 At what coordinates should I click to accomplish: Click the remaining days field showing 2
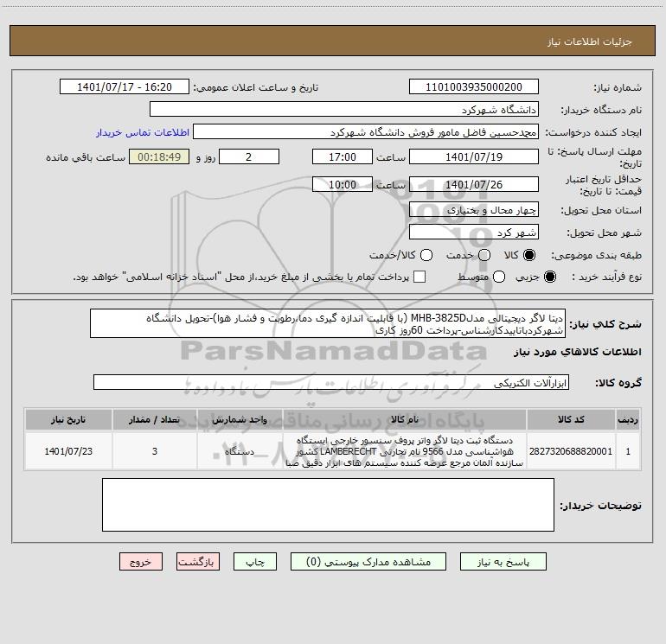point(249,156)
